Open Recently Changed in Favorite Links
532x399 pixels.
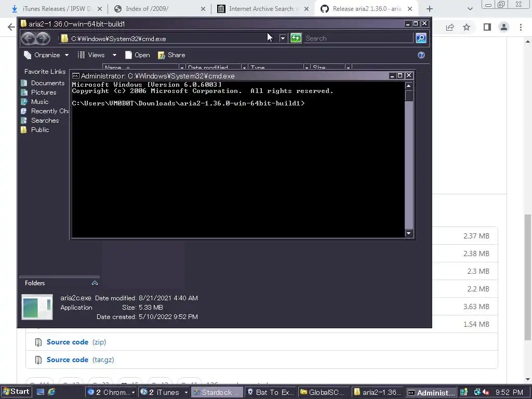[x=45, y=111]
